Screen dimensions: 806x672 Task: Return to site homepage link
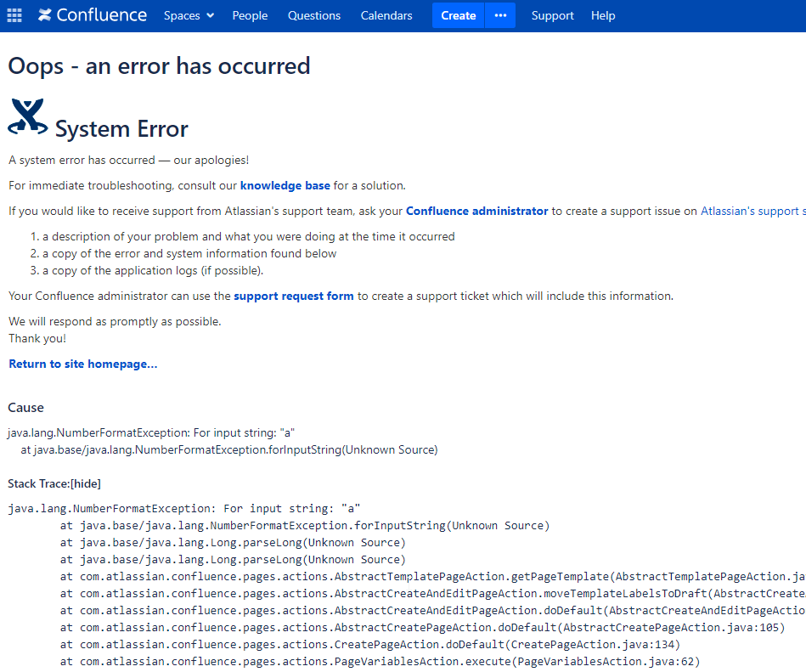tap(83, 364)
